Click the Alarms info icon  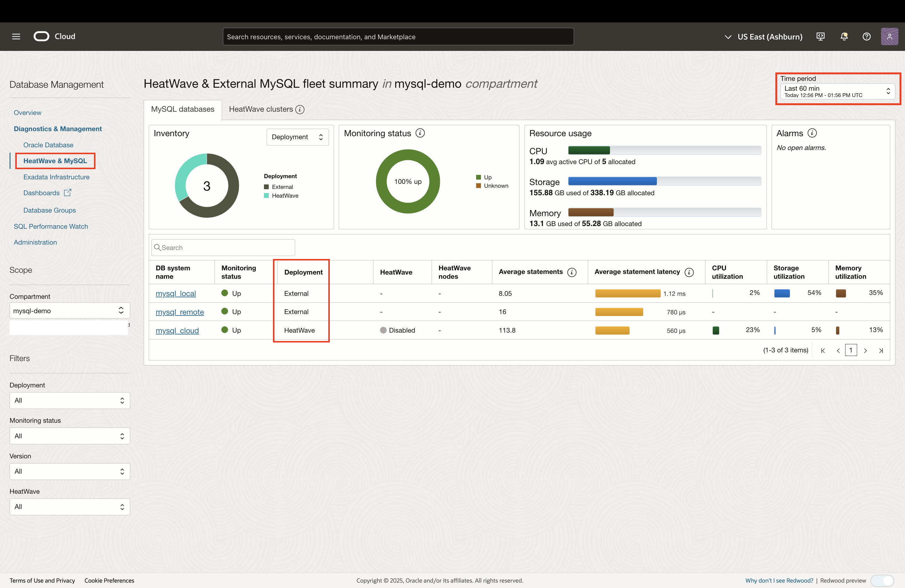[x=812, y=133]
